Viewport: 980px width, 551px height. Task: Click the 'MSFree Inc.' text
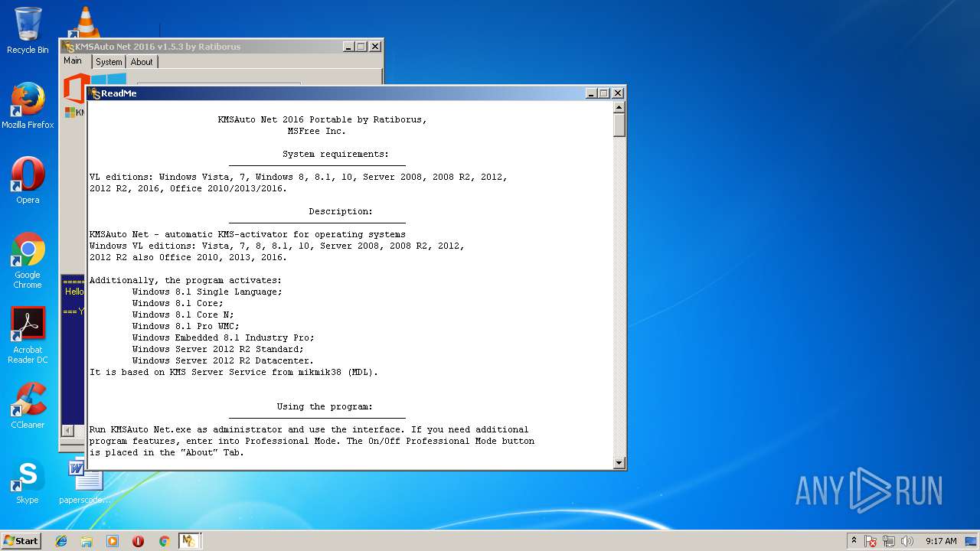click(x=316, y=132)
